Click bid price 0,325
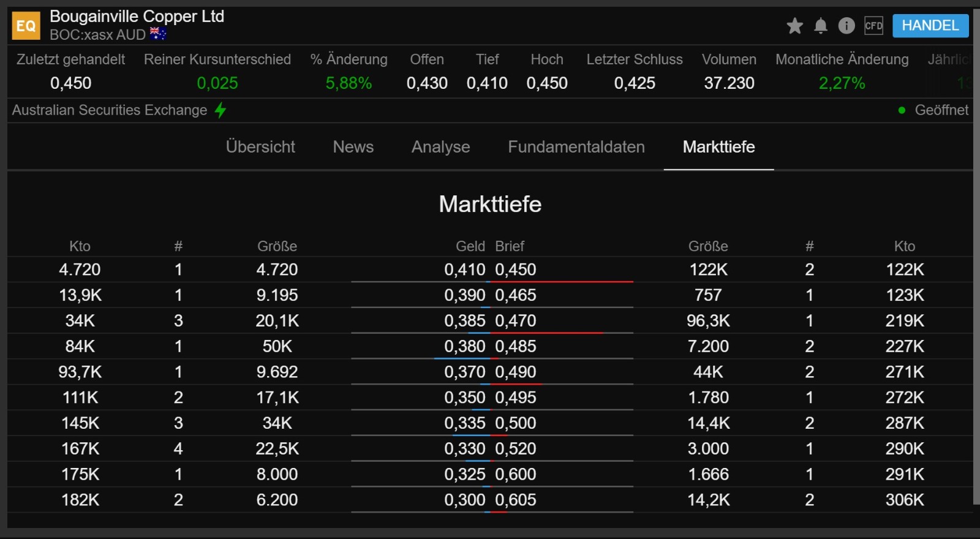The height and width of the screenshot is (539, 980). tap(465, 475)
